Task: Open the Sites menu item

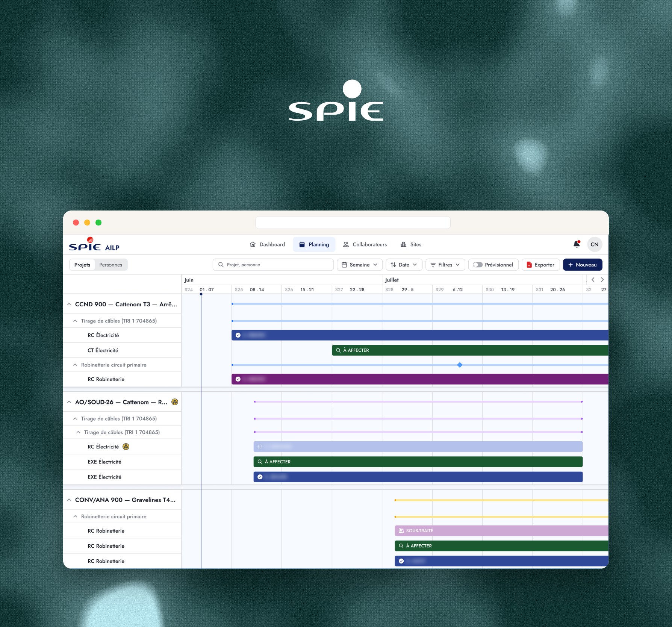Action: [411, 244]
